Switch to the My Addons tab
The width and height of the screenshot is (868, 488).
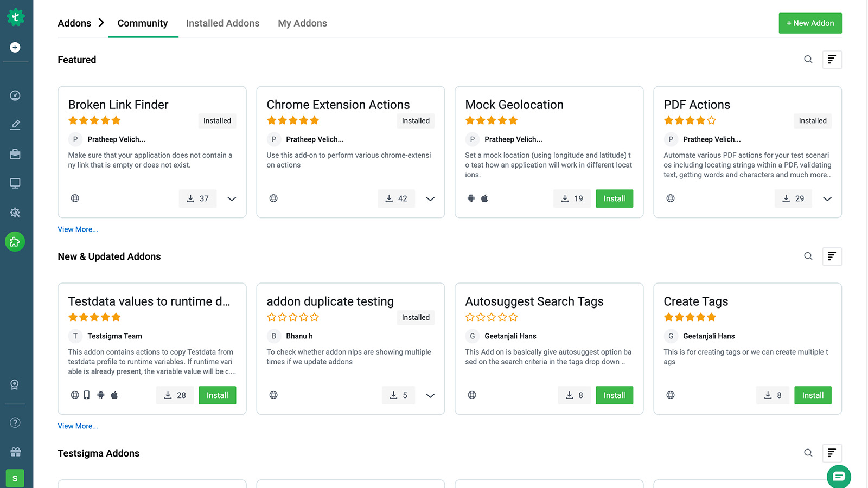point(303,23)
